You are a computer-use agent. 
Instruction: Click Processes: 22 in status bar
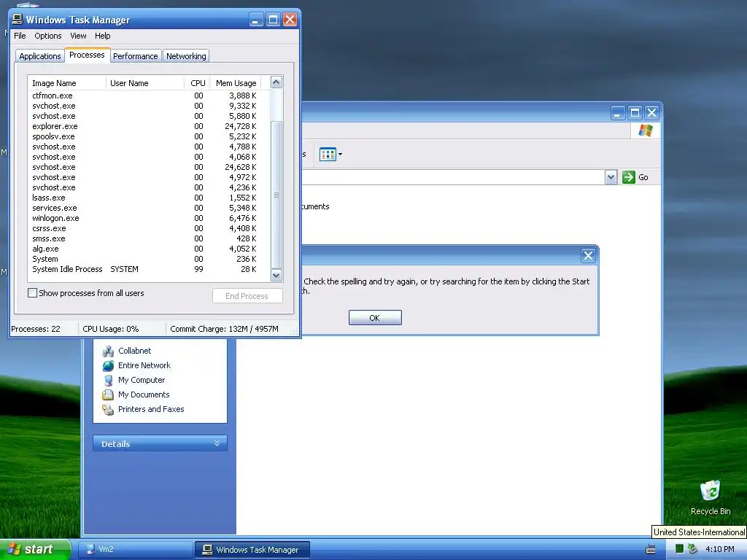coord(36,329)
